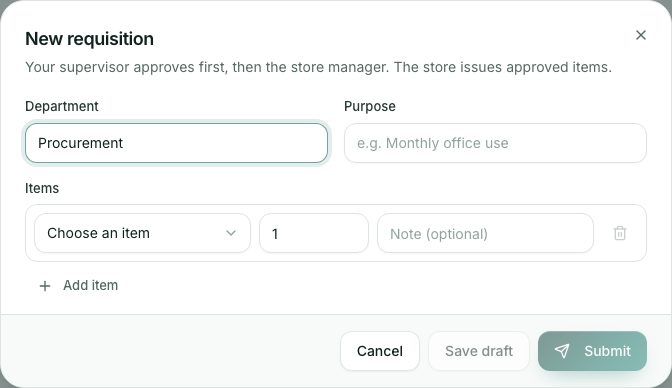Screen dimensions: 672x388
Task: Submit the requisition
Action: pos(592,351)
